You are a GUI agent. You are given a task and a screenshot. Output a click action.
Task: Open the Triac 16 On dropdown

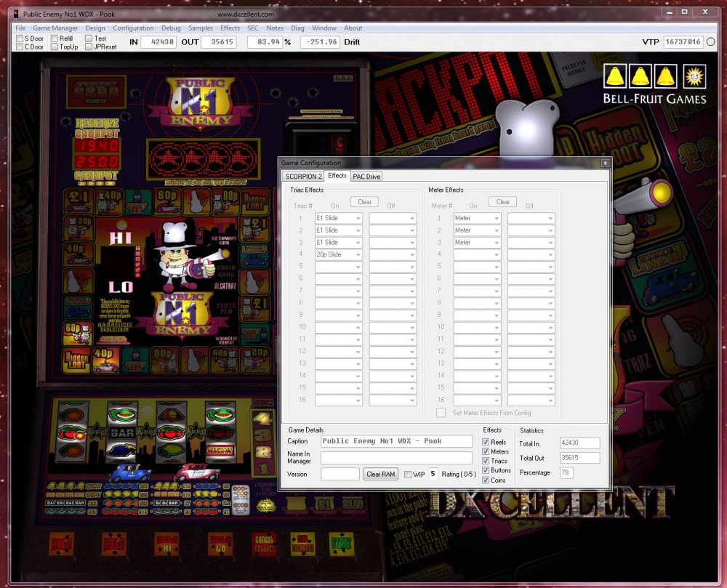339,400
